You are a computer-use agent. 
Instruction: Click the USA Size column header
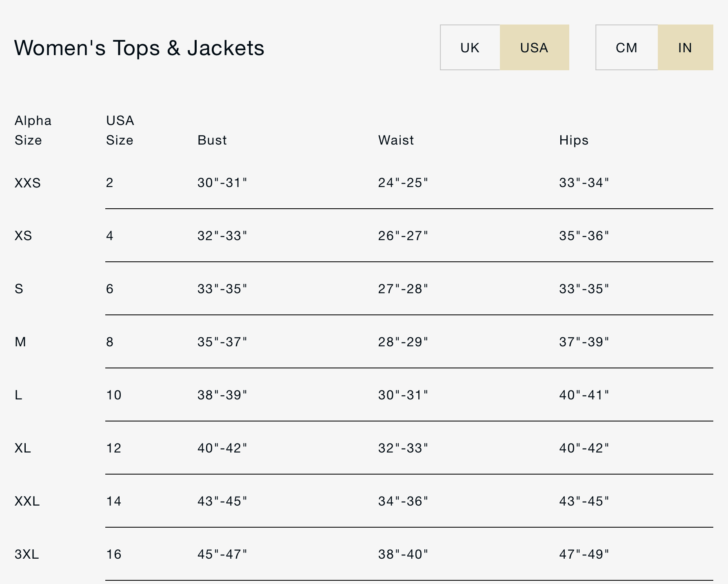click(120, 130)
